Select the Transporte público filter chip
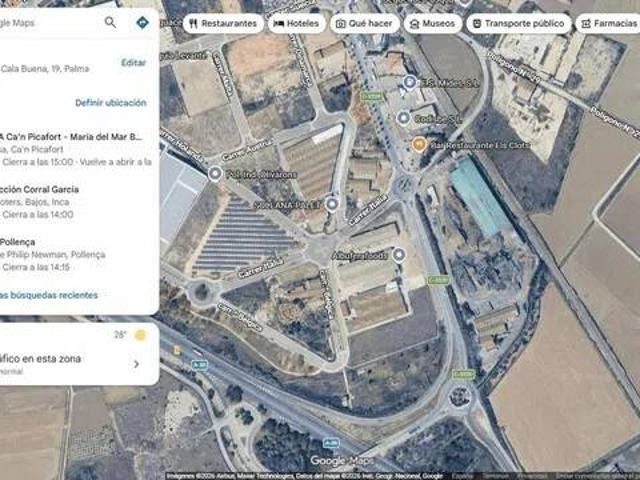 click(x=518, y=24)
